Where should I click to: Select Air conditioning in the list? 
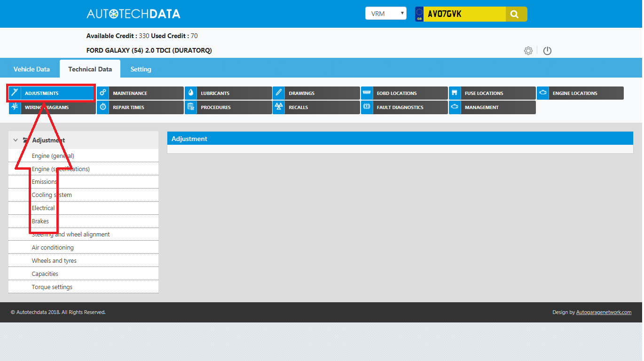(x=83, y=248)
